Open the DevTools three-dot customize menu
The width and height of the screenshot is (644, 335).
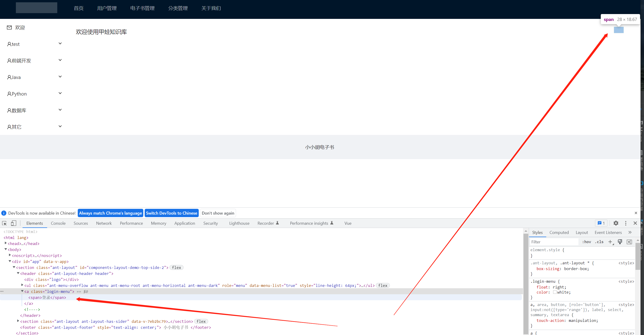point(626,223)
